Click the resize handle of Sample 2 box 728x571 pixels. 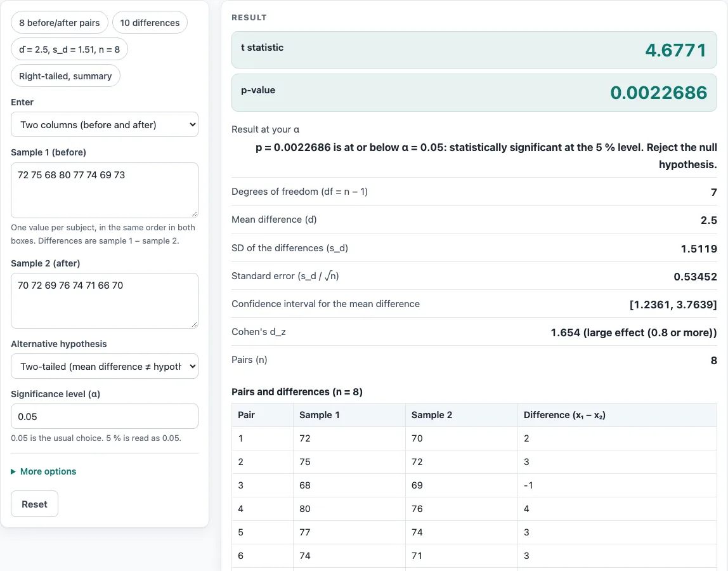click(195, 324)
